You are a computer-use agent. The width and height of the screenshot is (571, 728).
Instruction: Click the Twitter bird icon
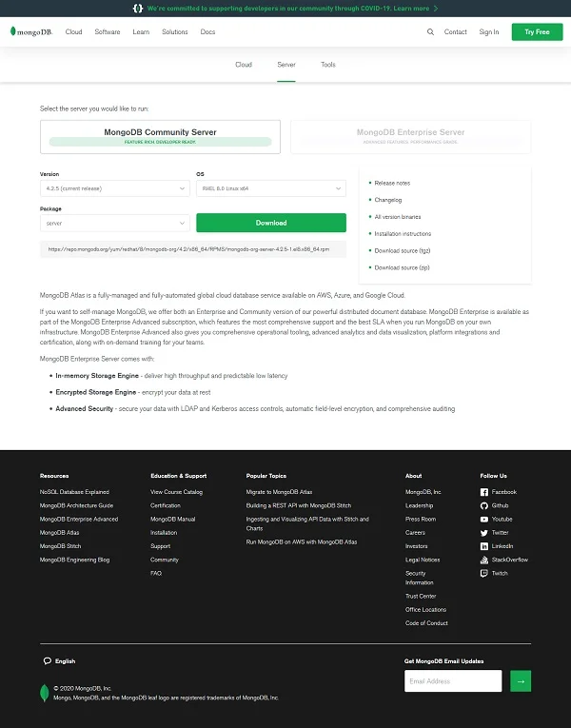coord(484,533)
